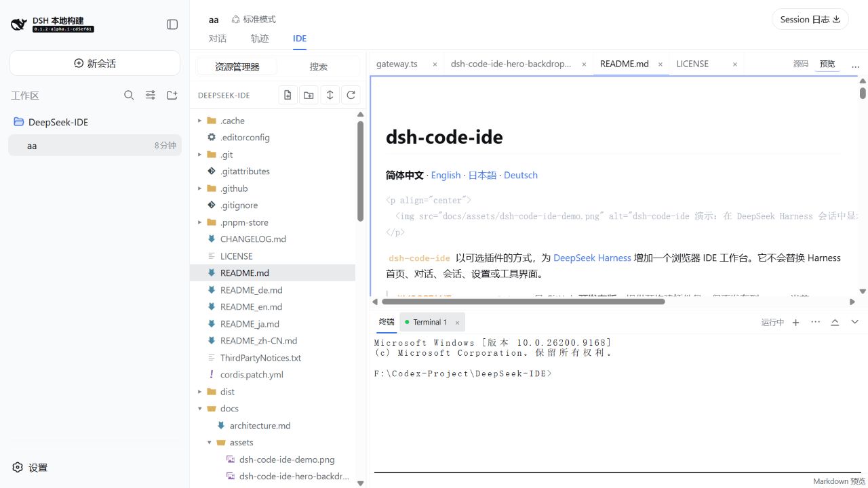Click the README preview vertical scrollbar thumb
This screenshot has height=488, width=868.
pyautogui.click(x=863, y=93)
